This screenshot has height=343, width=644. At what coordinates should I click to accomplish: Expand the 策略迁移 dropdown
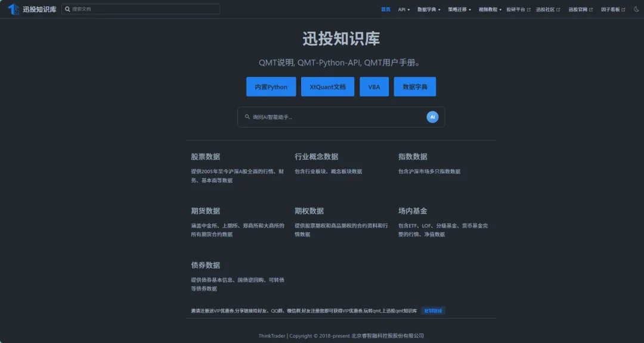460,10
